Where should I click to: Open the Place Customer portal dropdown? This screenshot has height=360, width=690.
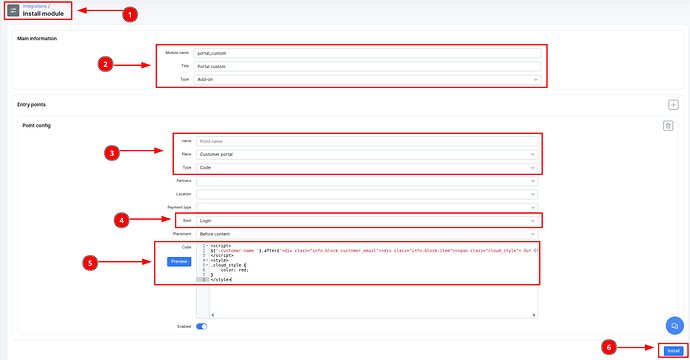pyautogui.click(x=367, y=154)
